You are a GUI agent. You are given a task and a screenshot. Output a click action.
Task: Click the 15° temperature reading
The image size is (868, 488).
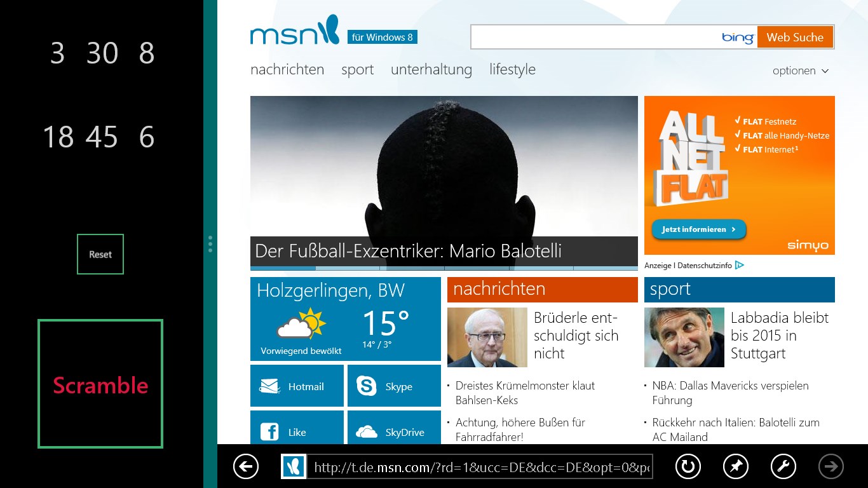pos(386,323)
